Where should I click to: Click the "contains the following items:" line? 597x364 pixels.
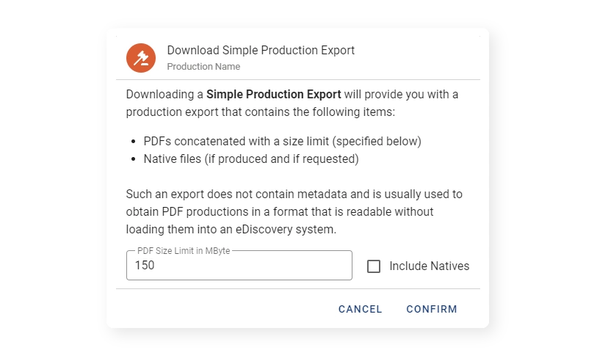click(x=260, y=112)
